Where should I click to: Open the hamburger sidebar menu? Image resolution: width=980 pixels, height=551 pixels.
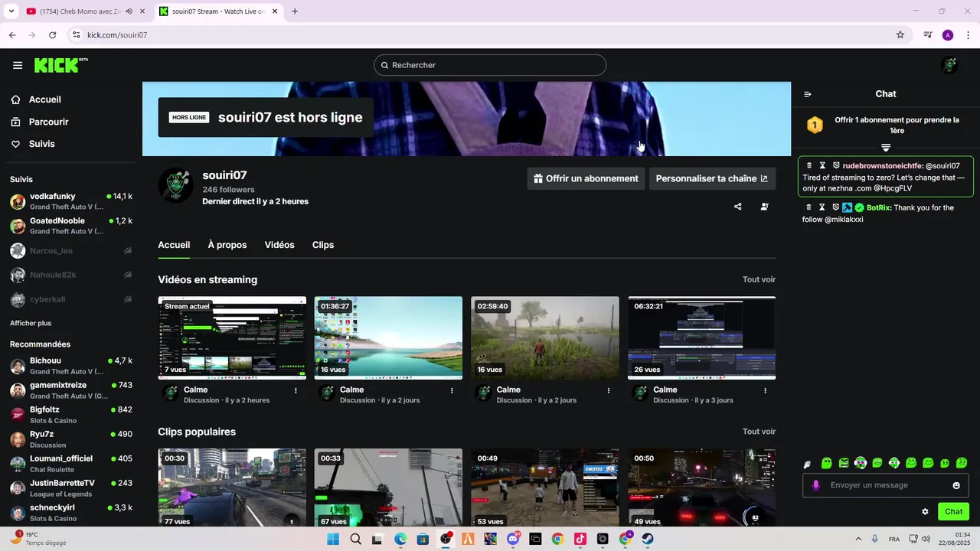[18, 65]
